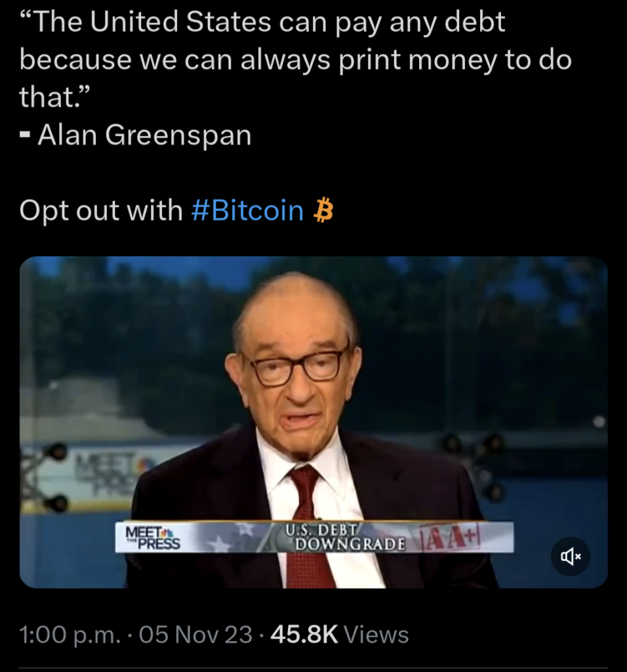The width and height of the screenshot is (627, 672).
Task: Open the #Bitcoin hashtag link
Action: tap(247, 211)
